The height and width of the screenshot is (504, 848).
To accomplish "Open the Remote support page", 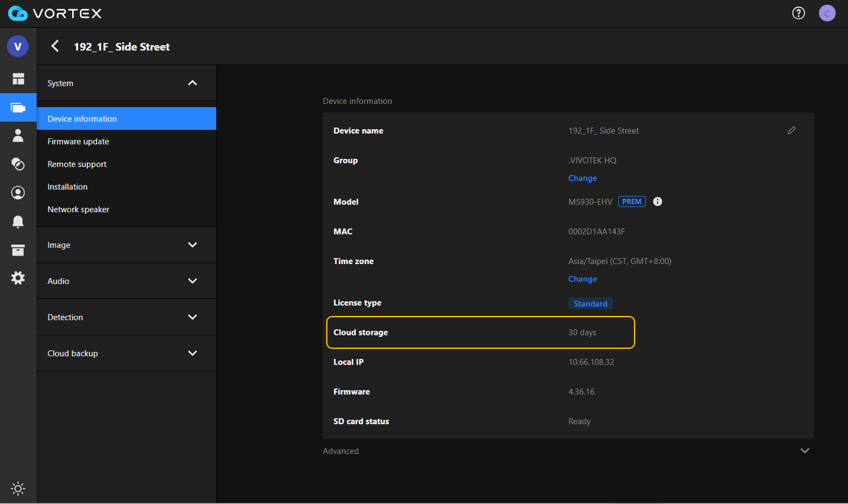I will pyautogui.click(x=77, y=164).
